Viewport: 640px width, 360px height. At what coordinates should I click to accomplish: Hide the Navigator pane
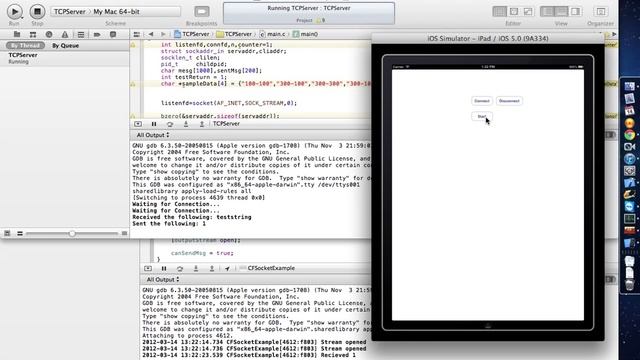547,11
